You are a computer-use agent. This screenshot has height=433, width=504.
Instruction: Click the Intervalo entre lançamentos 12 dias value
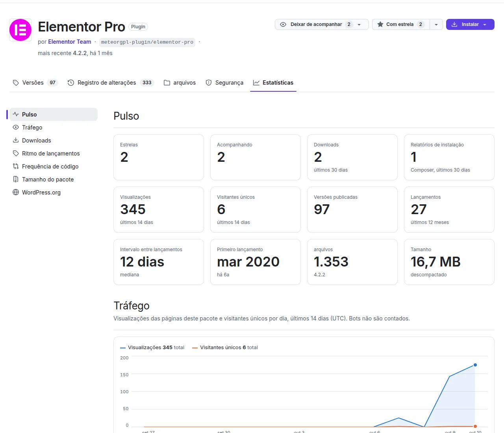click(142, 262)
